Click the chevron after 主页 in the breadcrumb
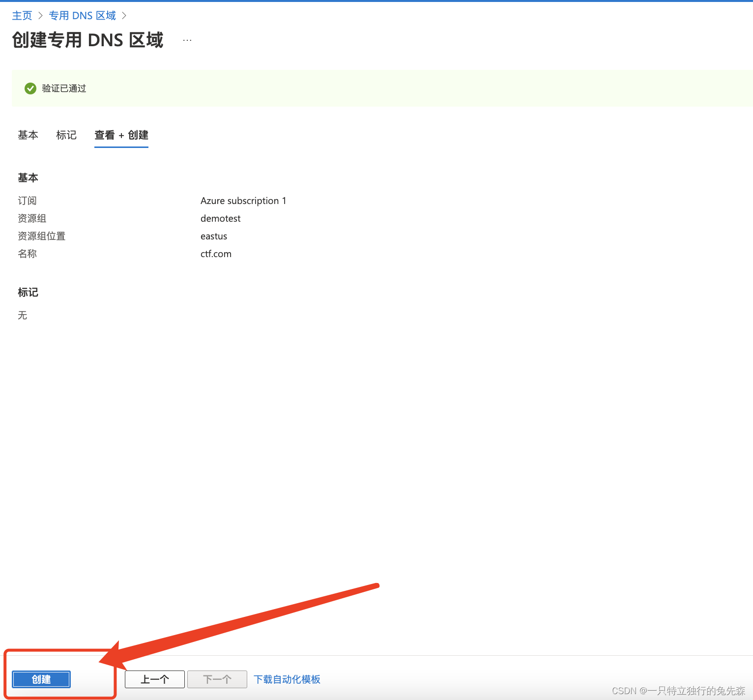 tap(40, 16)
